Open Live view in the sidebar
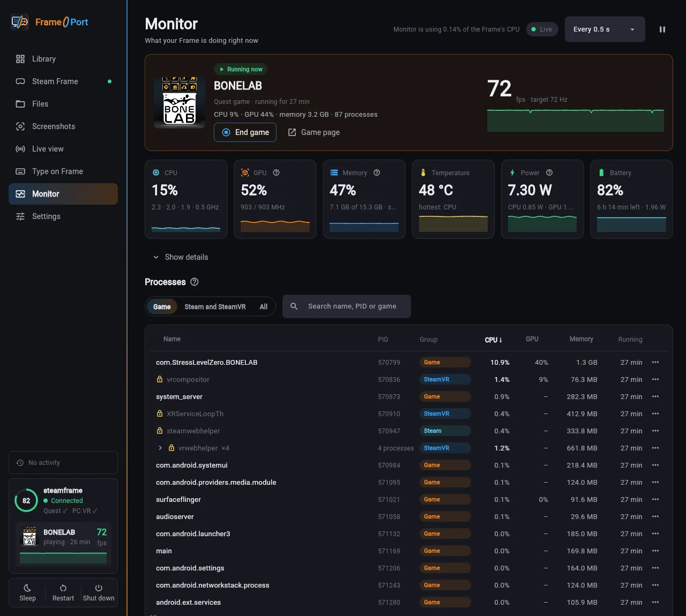This screenshot has height=616, width=686. click(x=63, y=149)
